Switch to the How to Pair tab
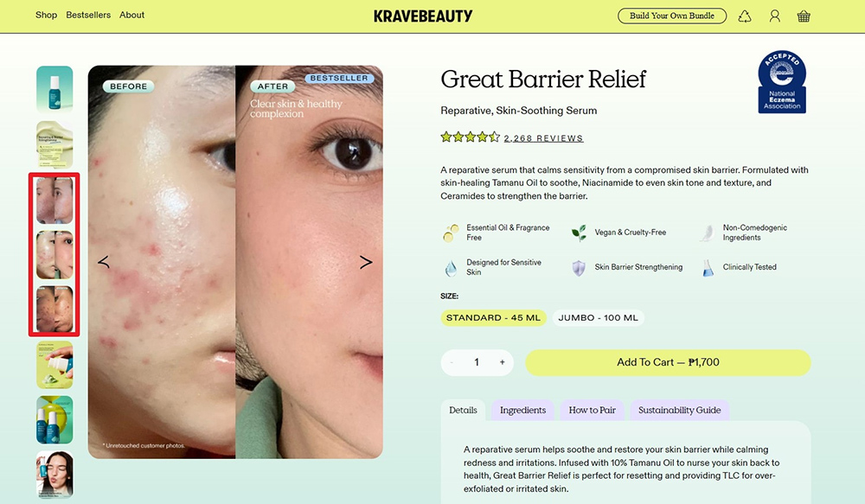The image size is (865, 504). tap(592, 411)
